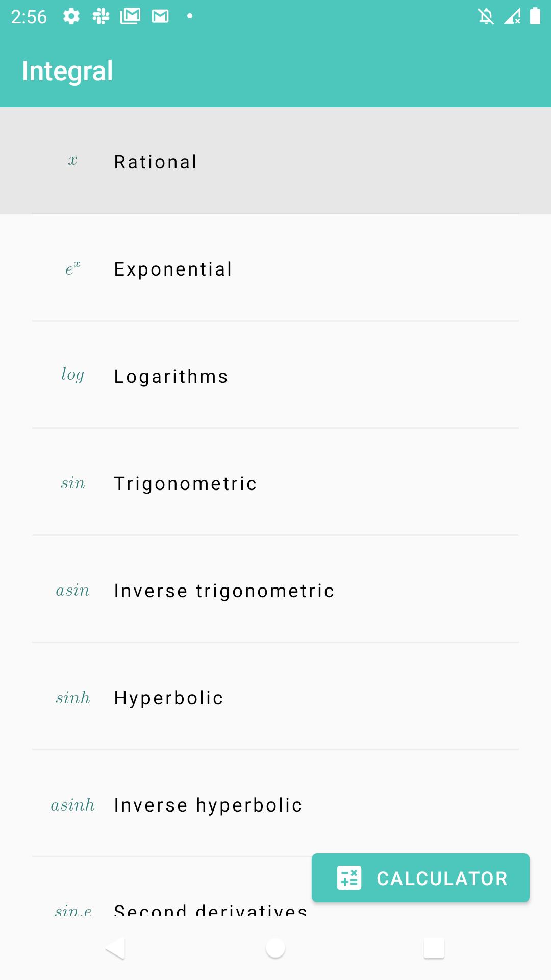Select the Logarithms list item
This screenshot has height=980, width=551.
(171, 376)
